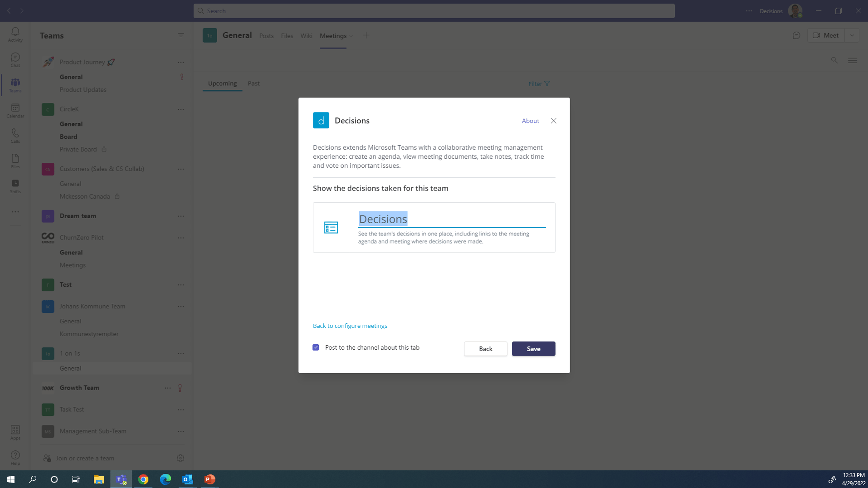The image size is (868, 488).
Task: Switch to the Past meetings tab
Action: [254, 83]
